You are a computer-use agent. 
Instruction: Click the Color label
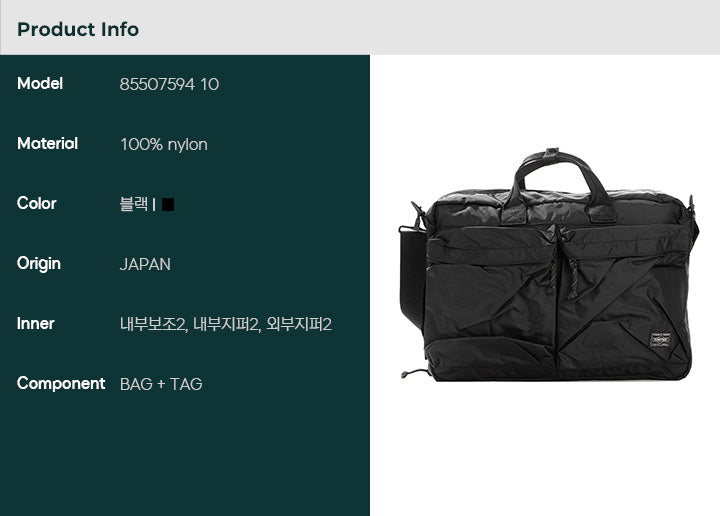(37, 203)
